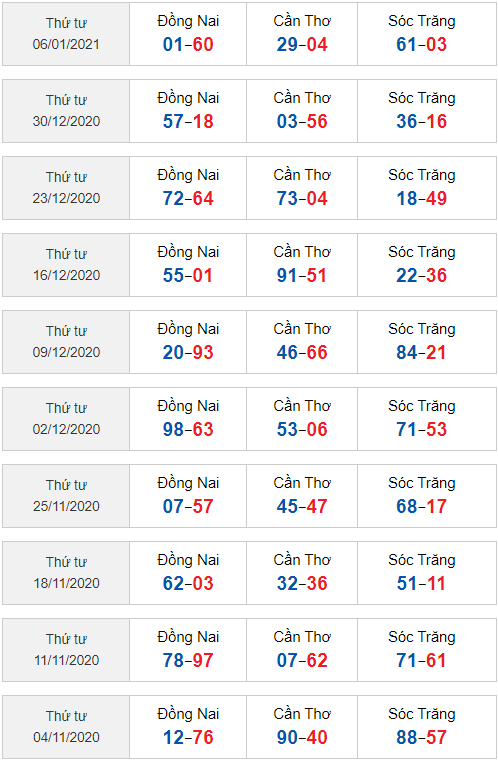Click Đồng Nai result 01-60 for 06/01/2021

click(x=188, y=45)
